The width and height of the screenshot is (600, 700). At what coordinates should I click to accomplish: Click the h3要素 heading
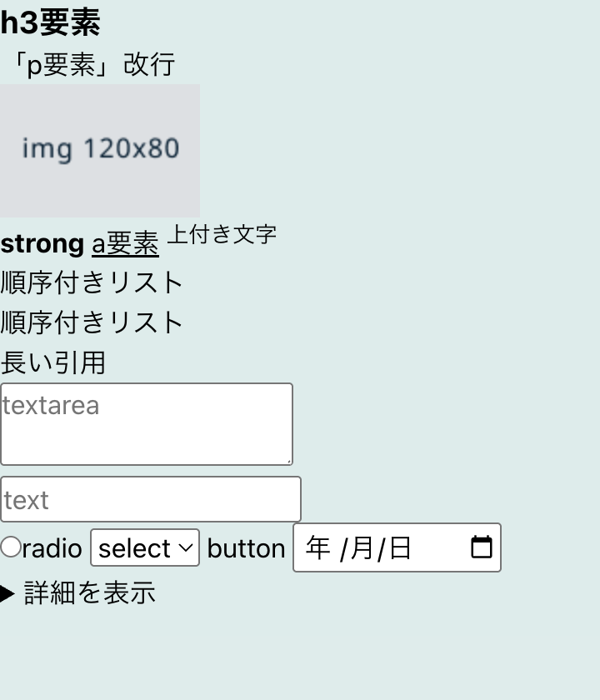(50, 22)
